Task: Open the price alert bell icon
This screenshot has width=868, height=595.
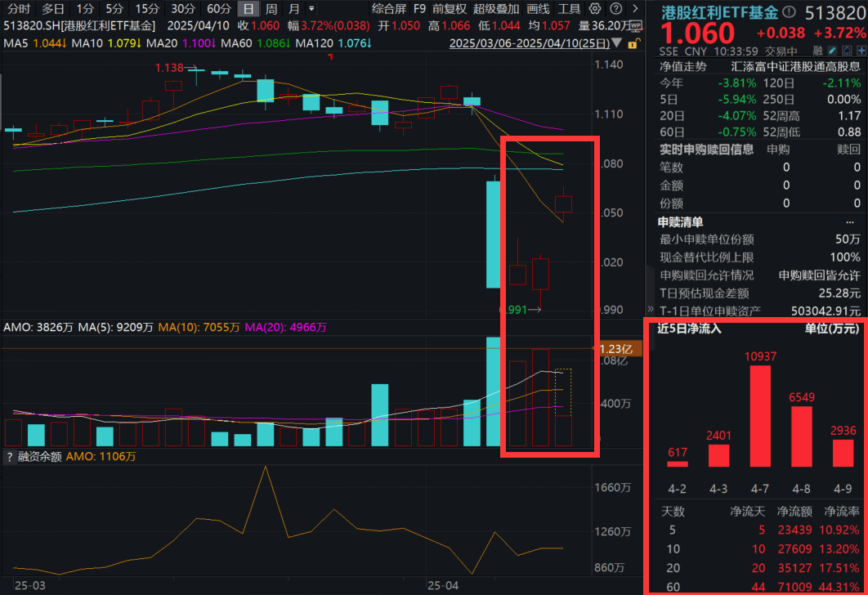Action: point(848,49)
